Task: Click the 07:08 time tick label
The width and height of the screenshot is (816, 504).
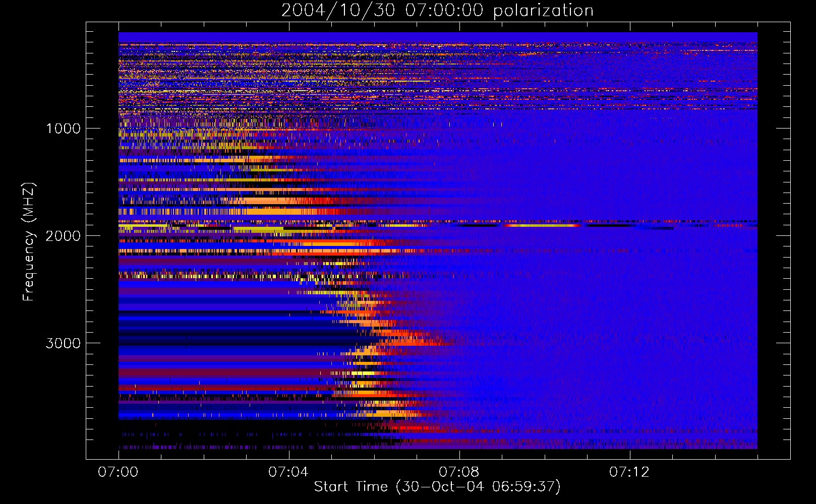Action: coord(459,472)
